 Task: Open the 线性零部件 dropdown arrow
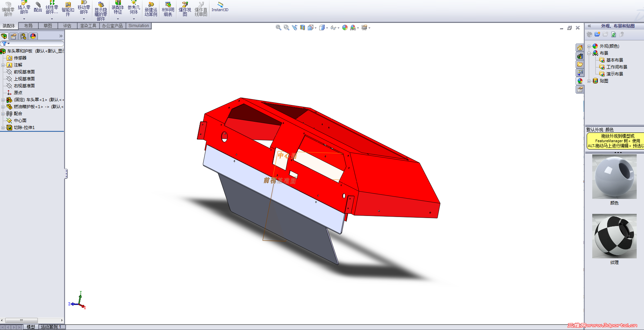(x=52, y=19)
